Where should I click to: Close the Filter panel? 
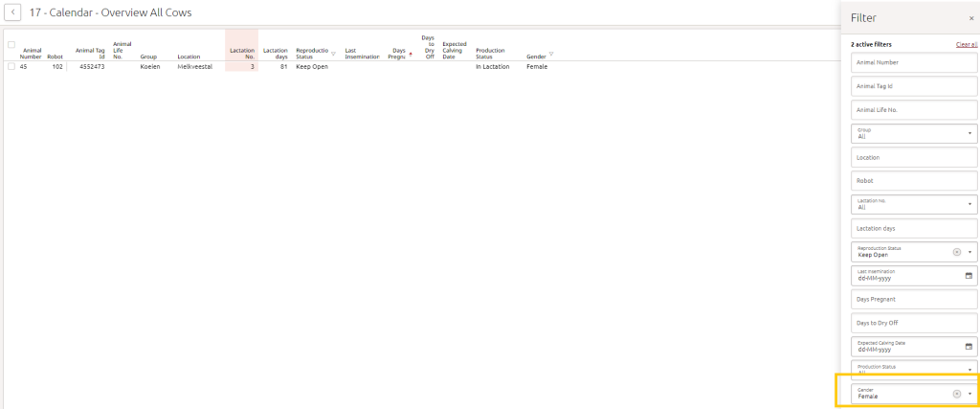point(970,19)
